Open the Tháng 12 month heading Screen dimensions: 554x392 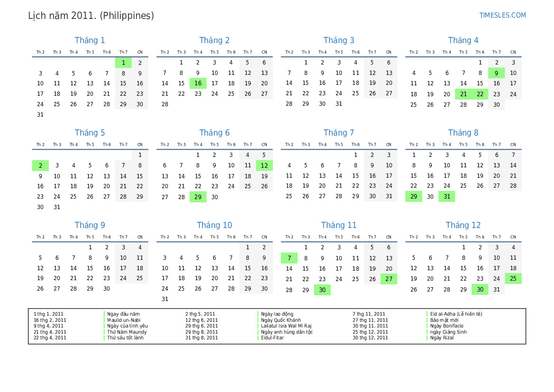point(463,225)
